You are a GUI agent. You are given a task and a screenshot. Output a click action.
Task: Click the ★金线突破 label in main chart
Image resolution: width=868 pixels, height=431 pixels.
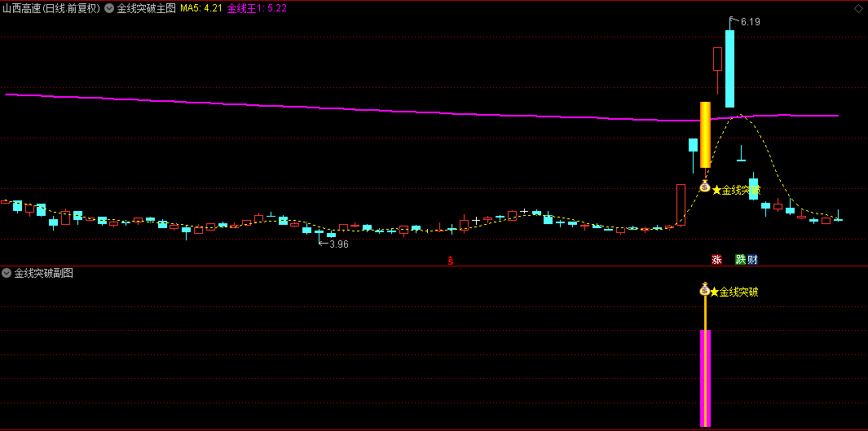tap(736, 191)
